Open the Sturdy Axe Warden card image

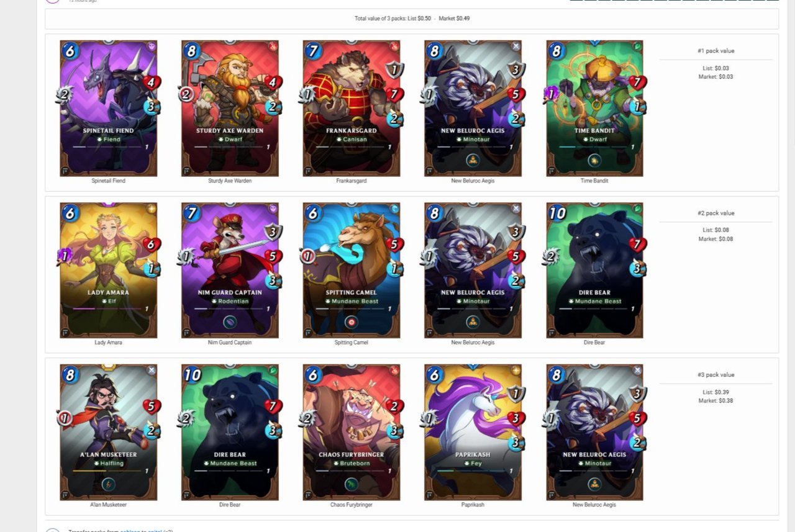coord(230,108)
